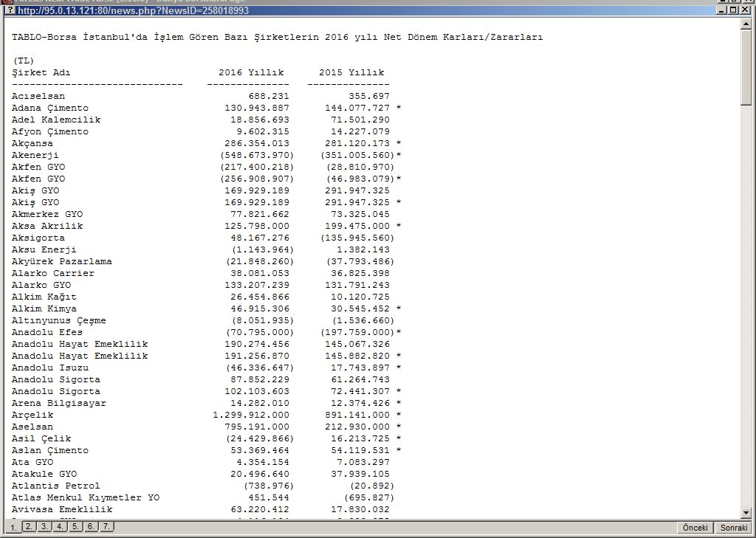The height and width of the screenshot is (538, 756).
Task: Click the 'Akçansa' row name
Action: coord(32,144)
